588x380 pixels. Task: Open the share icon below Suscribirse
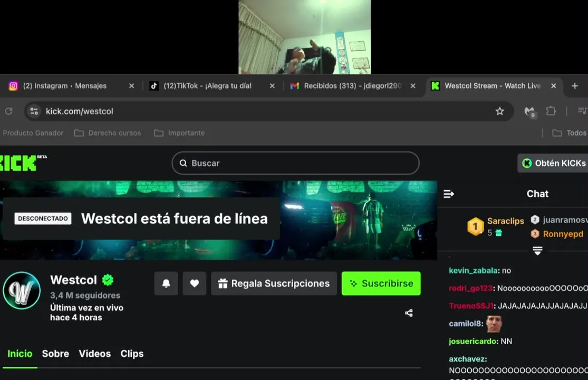(409, 313)
